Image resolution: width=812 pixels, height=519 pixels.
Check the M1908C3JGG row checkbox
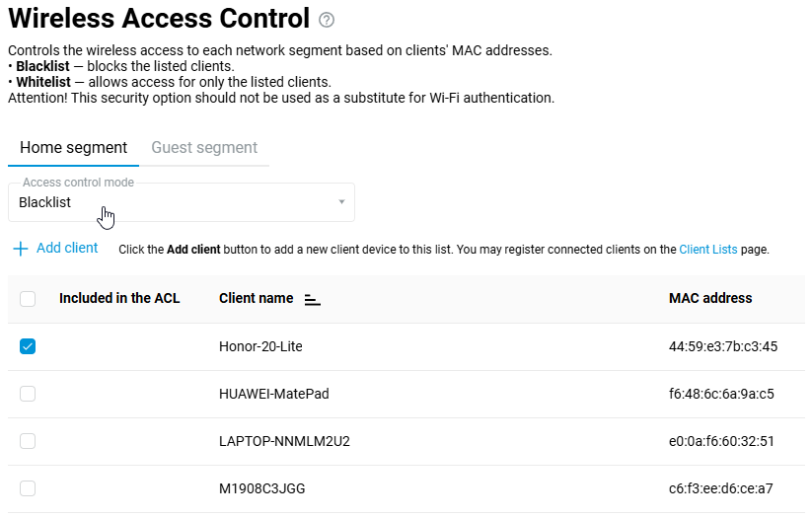click(28, 488)
